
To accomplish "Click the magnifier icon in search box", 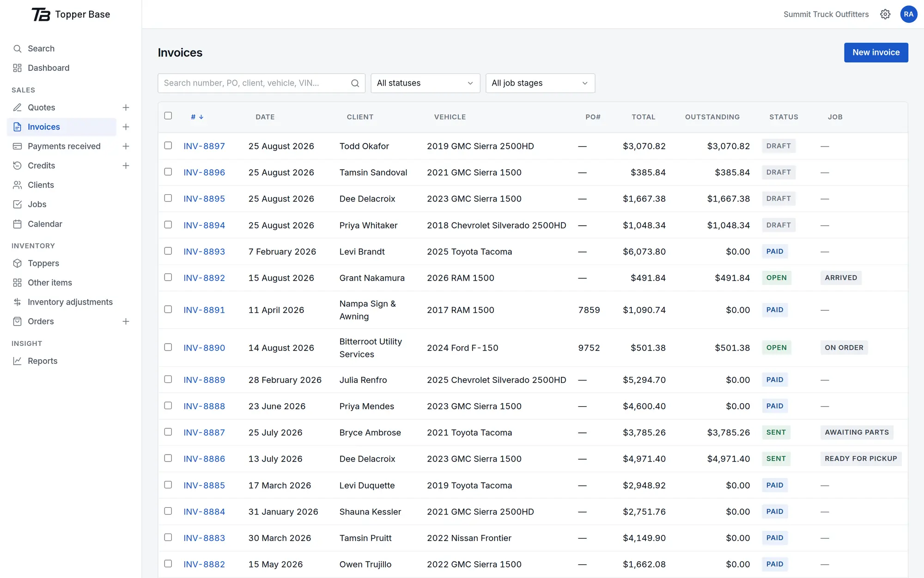I will (x=355, y=83).
